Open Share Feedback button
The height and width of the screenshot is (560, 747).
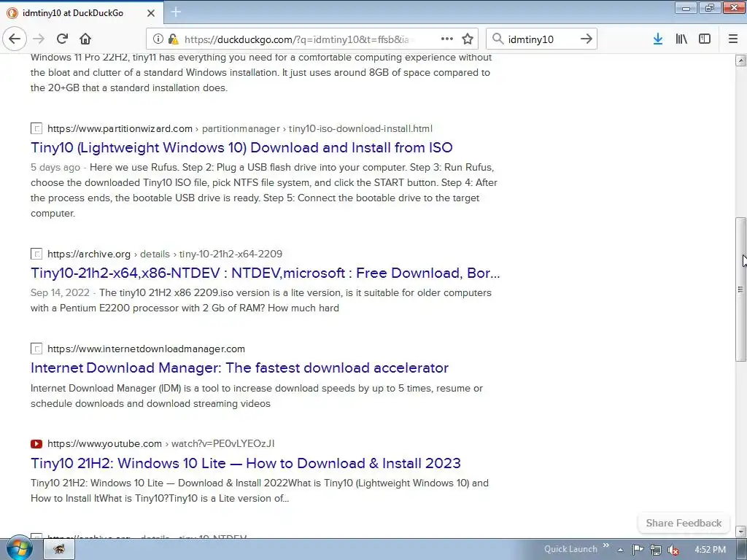coord(684,523)
